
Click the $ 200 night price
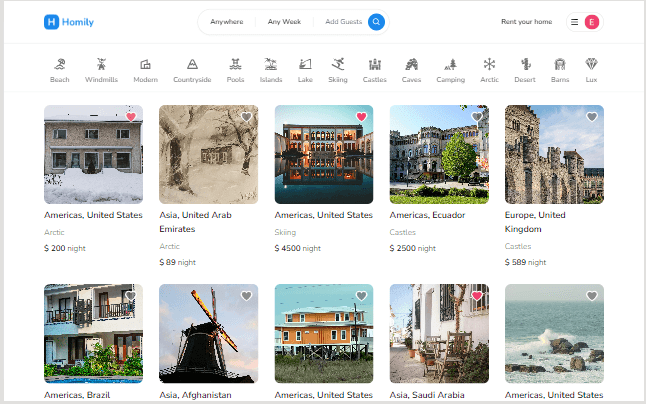[65, 248]
